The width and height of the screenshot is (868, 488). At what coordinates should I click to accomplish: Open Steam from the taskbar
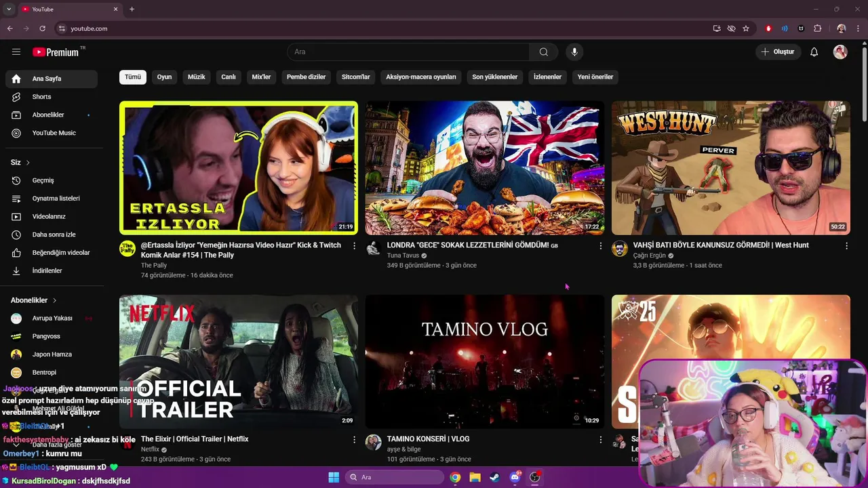pos(494,477)
